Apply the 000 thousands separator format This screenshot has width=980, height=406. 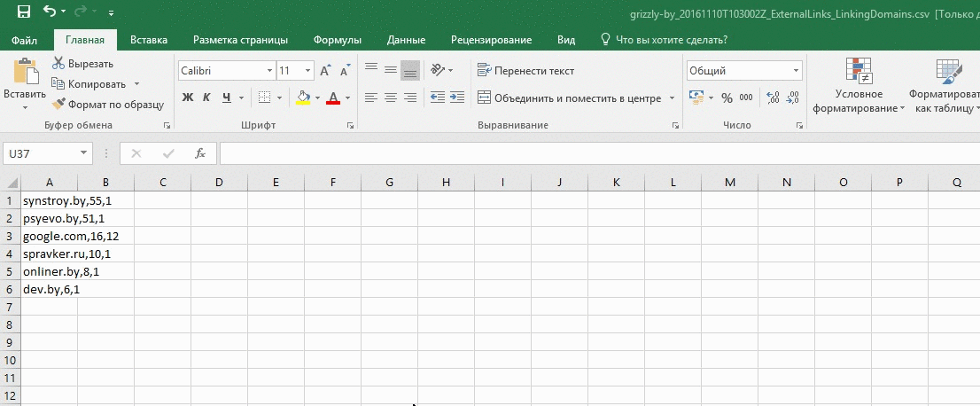[746, 98]
